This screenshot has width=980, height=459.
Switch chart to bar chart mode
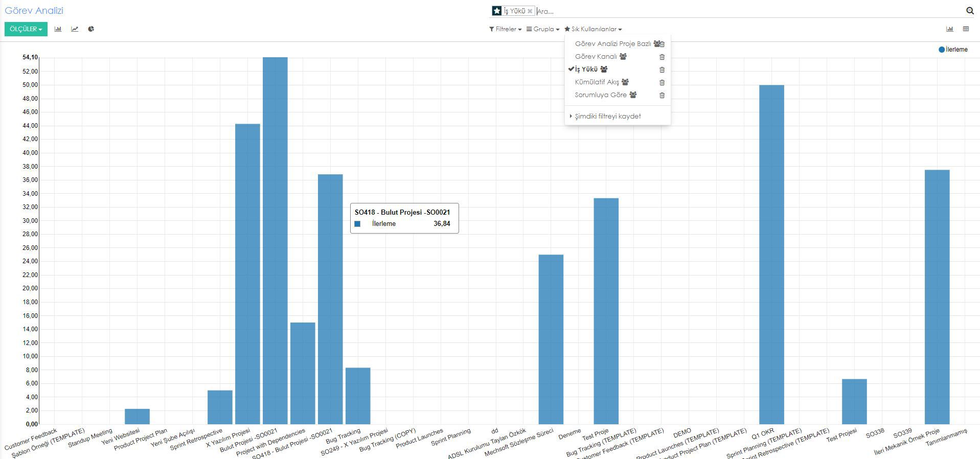(x=58, y=29)
